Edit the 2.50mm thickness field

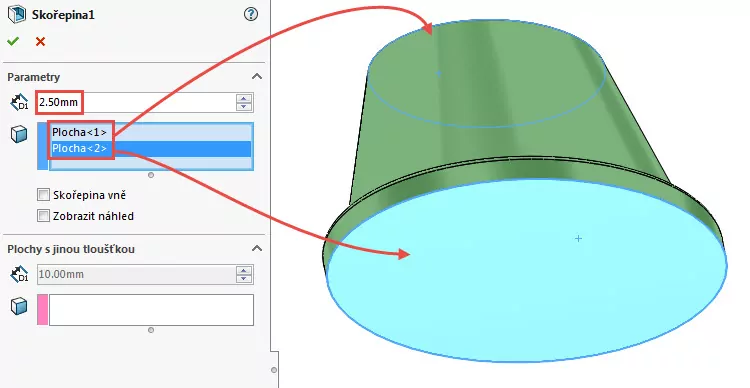click(135, 102)
